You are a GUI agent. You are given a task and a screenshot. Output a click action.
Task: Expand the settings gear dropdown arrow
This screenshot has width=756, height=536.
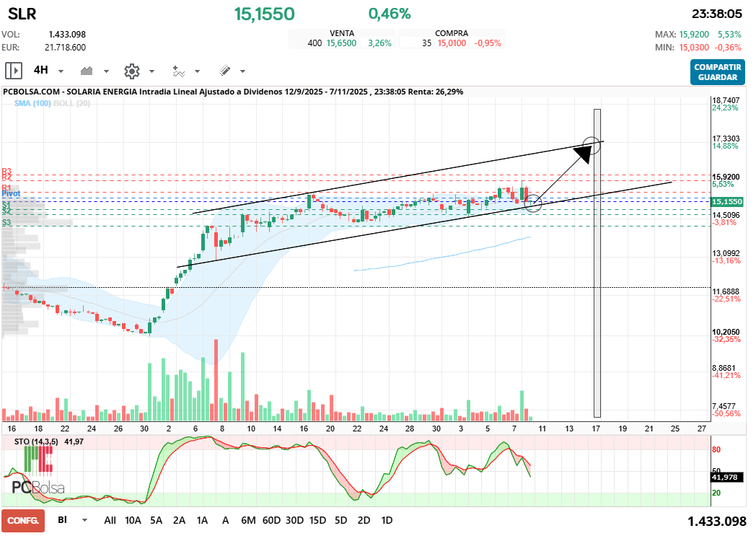(151, 71)
